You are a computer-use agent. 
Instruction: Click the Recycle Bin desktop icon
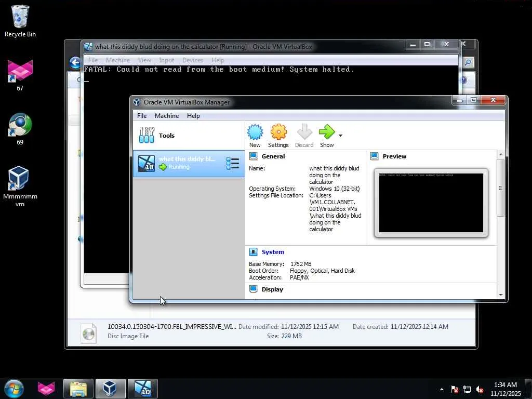pos(20,21)
